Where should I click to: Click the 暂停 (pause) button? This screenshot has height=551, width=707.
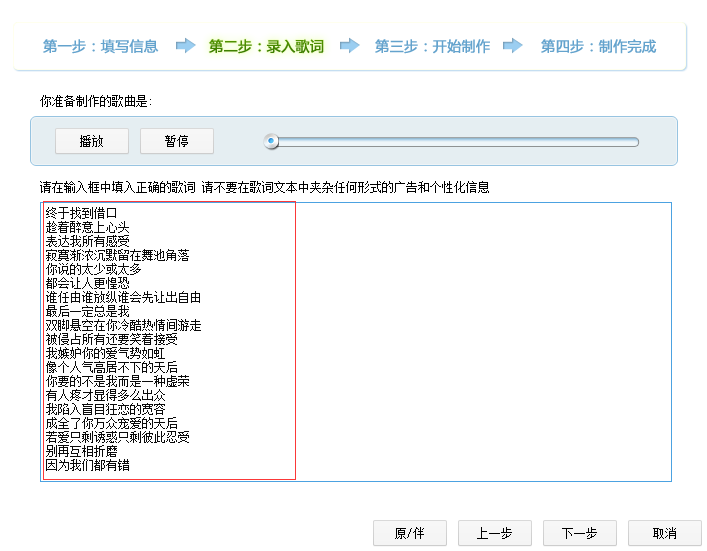coord(177,141)
